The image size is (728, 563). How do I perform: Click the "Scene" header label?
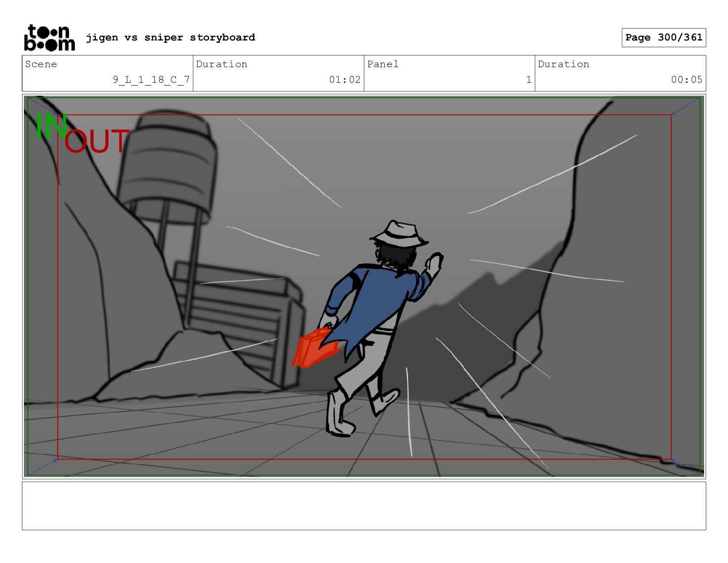(x=41, y=64)
